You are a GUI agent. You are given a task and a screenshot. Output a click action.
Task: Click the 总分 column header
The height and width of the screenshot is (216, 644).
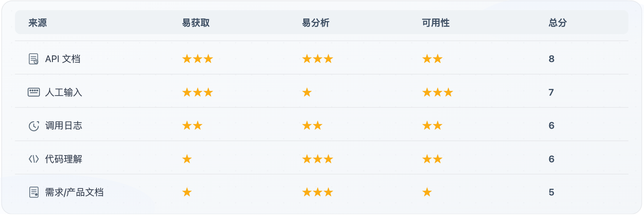click(x=557, y=23)
